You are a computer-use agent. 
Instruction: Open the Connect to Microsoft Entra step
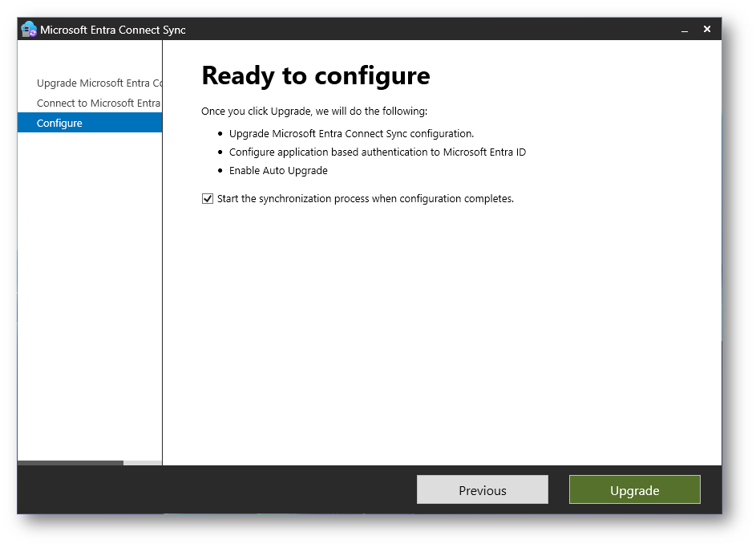coord(99,104)
